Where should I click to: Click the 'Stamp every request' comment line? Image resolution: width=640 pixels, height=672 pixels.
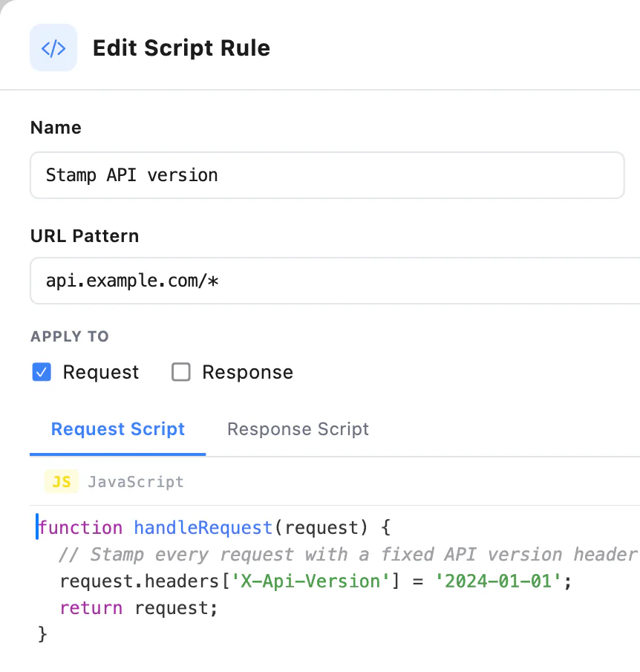coord(347,554)
